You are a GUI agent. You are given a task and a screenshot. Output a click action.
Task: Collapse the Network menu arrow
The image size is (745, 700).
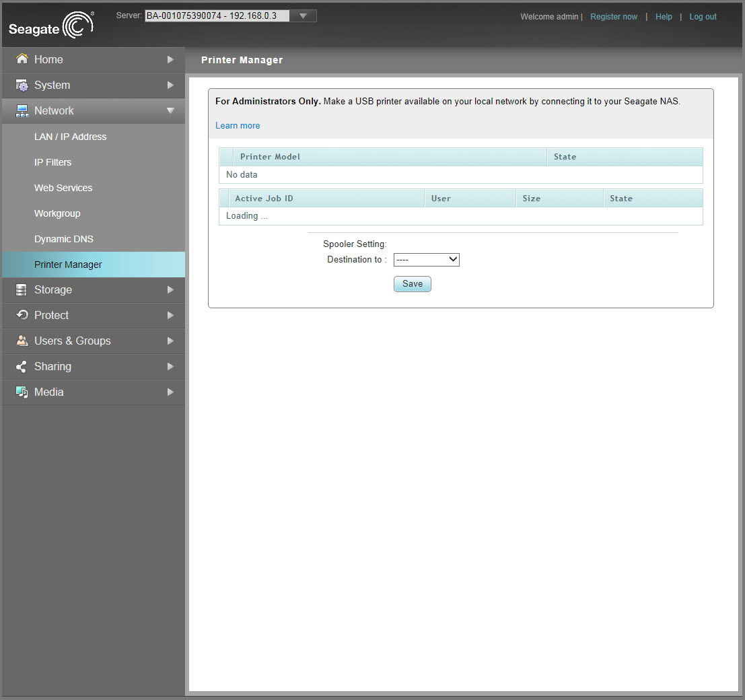point(170,111)
